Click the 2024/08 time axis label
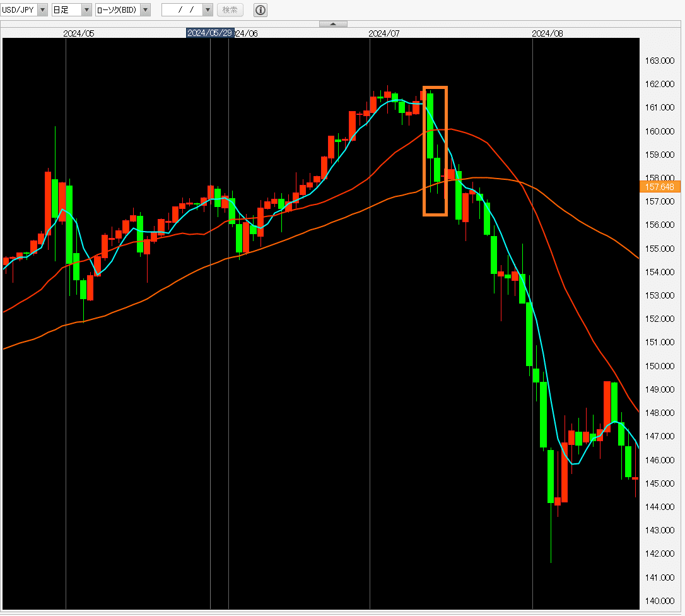The image size is (685, 616). (x=547, y=33)
